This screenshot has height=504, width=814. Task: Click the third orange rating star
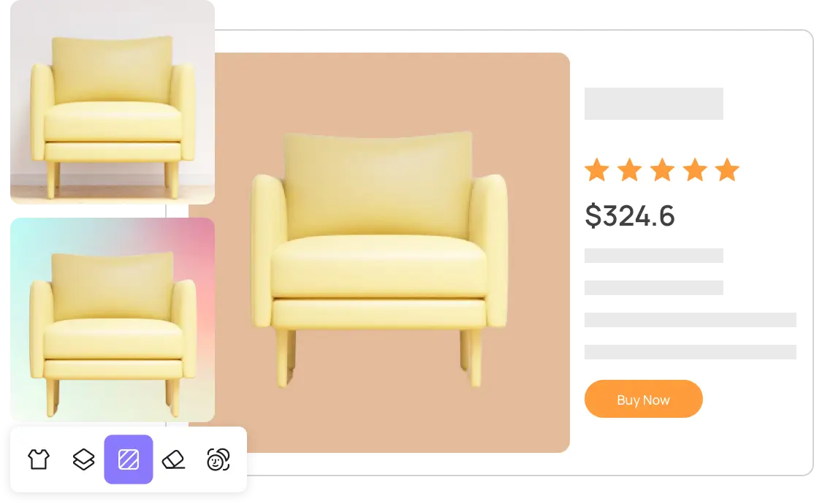[663, 170]
